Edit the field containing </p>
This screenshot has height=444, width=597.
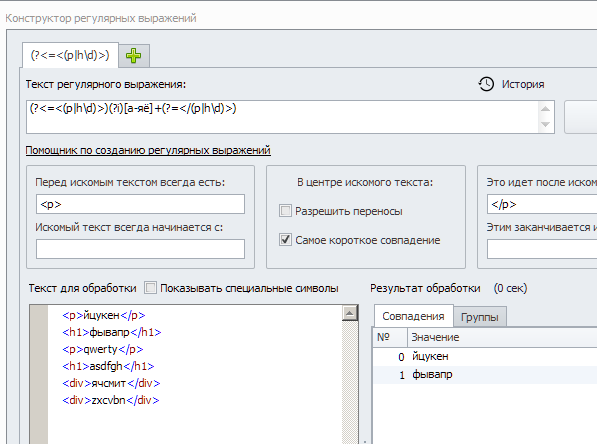pyautogui.click(x=542, y=204)
